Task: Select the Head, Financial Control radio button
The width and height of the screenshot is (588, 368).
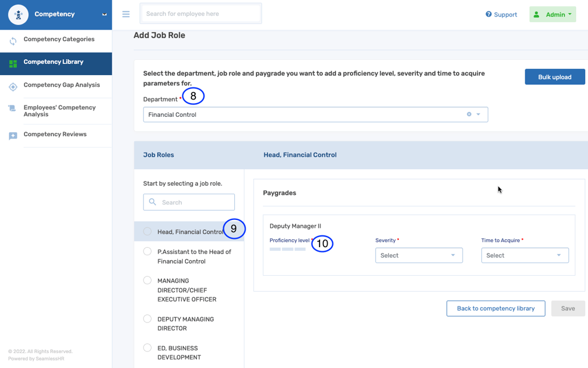Action: point(148,231)
